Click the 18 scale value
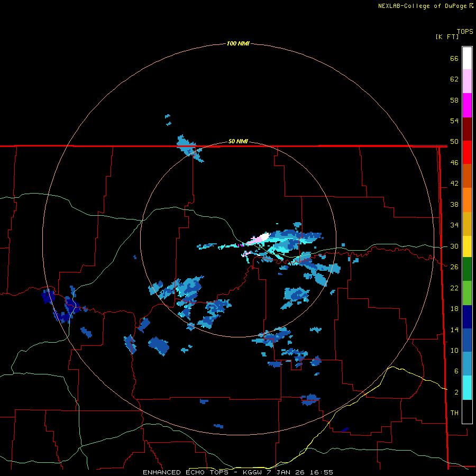 click(x=454, y=309)
